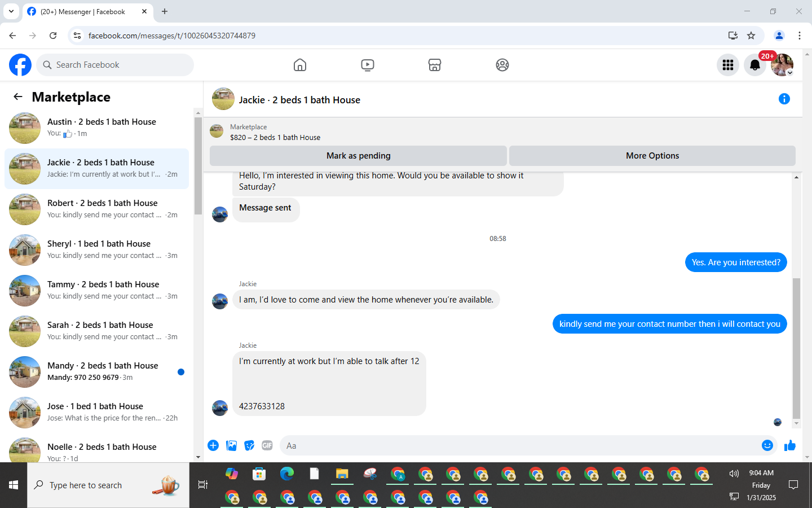Open the Windows notification center

(793, 485)
